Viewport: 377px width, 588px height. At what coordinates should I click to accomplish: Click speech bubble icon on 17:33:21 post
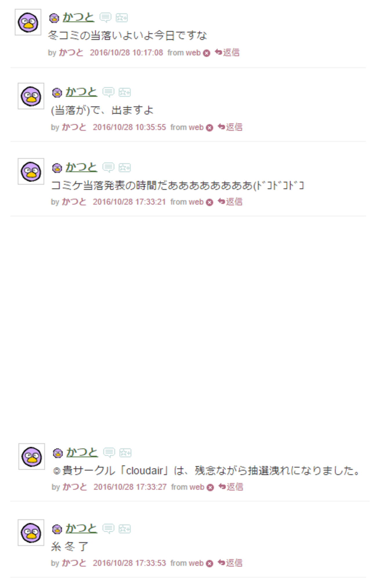click(x=108, y=168)
